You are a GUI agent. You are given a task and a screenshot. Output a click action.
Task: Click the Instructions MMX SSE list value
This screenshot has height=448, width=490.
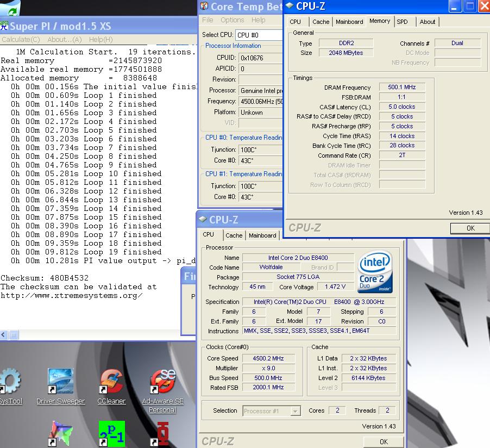click(319, 331)
